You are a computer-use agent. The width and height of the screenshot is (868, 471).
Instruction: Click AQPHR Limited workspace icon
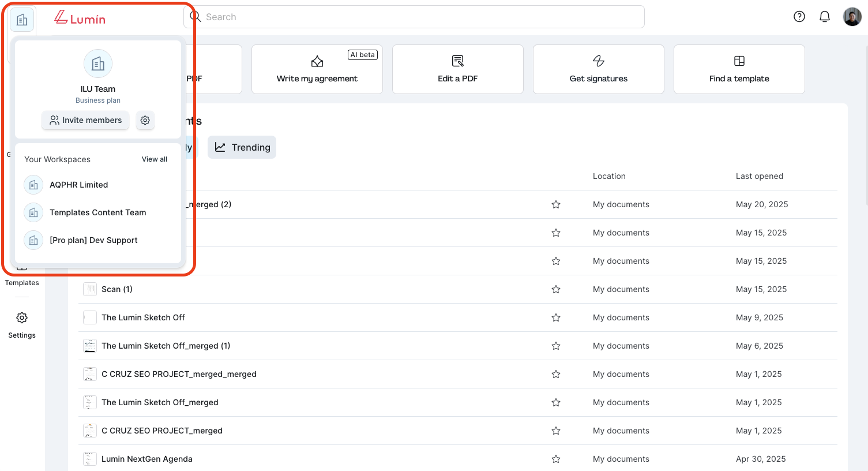[33, 185]
